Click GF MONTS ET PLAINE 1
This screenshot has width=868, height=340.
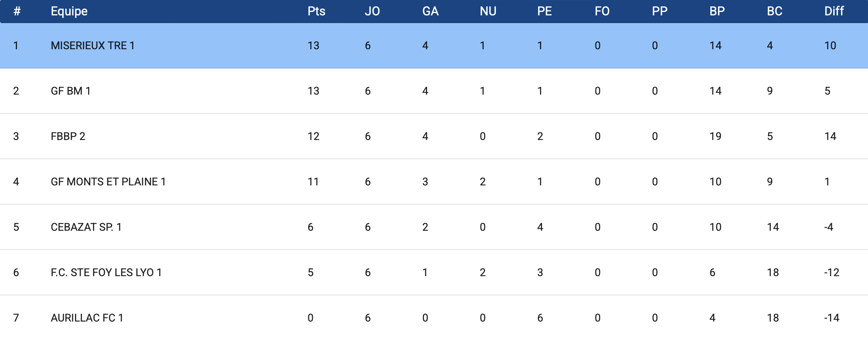click(x=108, y=182)
